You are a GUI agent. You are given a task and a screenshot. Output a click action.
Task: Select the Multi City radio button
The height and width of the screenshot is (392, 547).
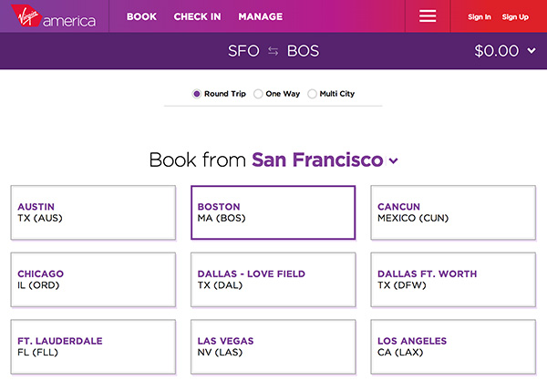coord(312,94)
